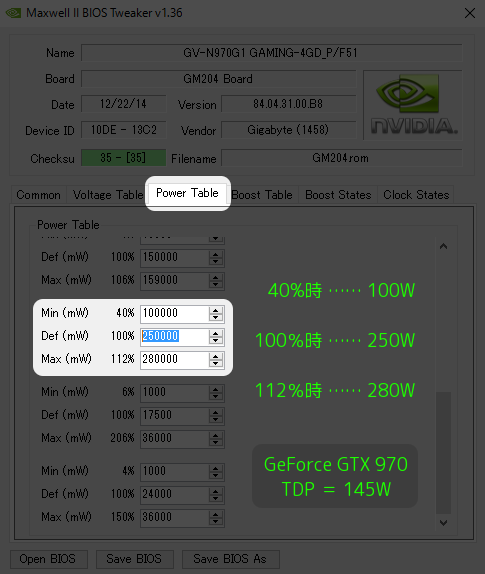Image resolution: width=485 pixels, height=574 pixels.
Task: Increase the 150000 value with up arrow
Action: pyautogui.click(x=216, y=254)
